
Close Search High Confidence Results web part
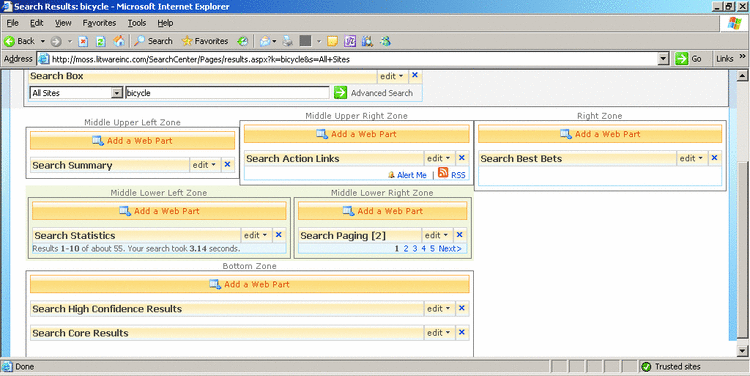point(462,308)
